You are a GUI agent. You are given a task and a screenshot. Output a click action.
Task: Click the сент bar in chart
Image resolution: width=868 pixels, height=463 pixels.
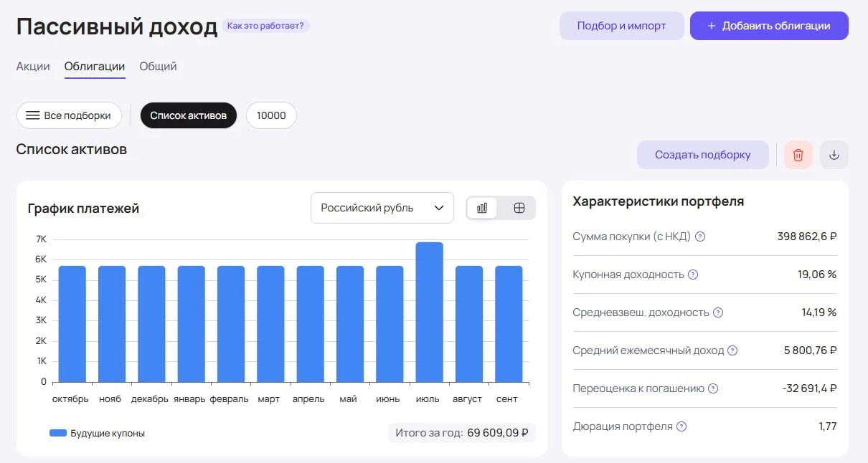(509, 324)
